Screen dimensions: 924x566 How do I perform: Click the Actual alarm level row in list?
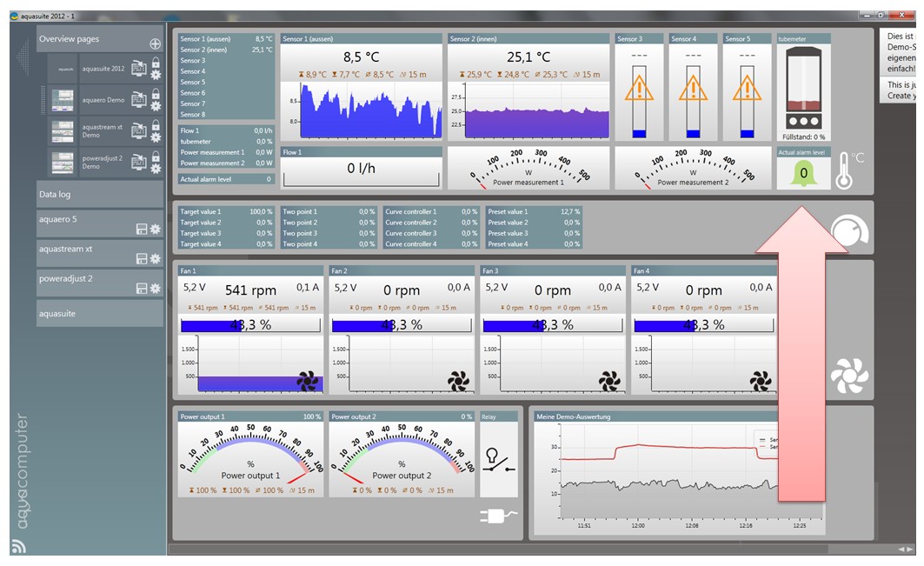point(226,178)
